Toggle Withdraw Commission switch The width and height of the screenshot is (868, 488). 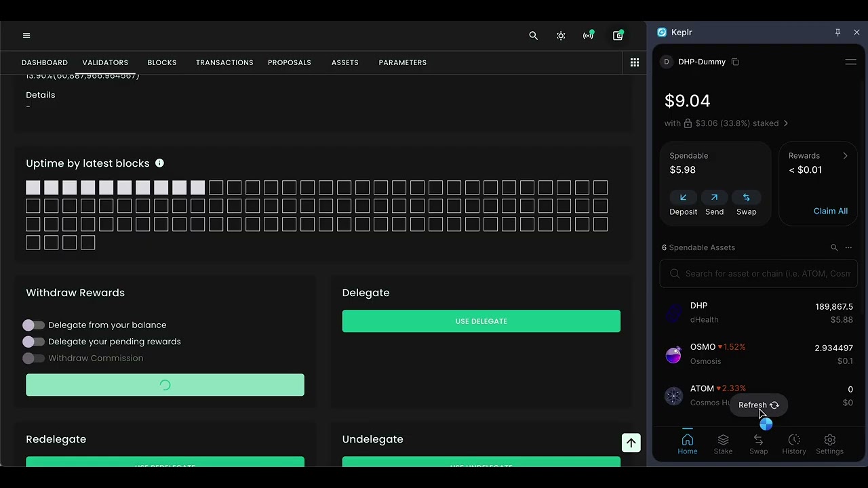pos(33,358)
